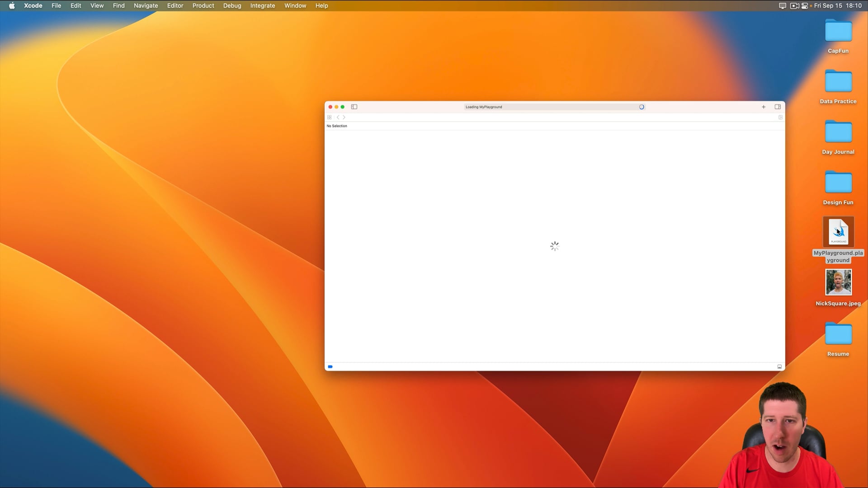Viewport: 868px width, 488px height.
Task: Toggle the navigator sidebar in Xcode
Action: coord(354,107)
